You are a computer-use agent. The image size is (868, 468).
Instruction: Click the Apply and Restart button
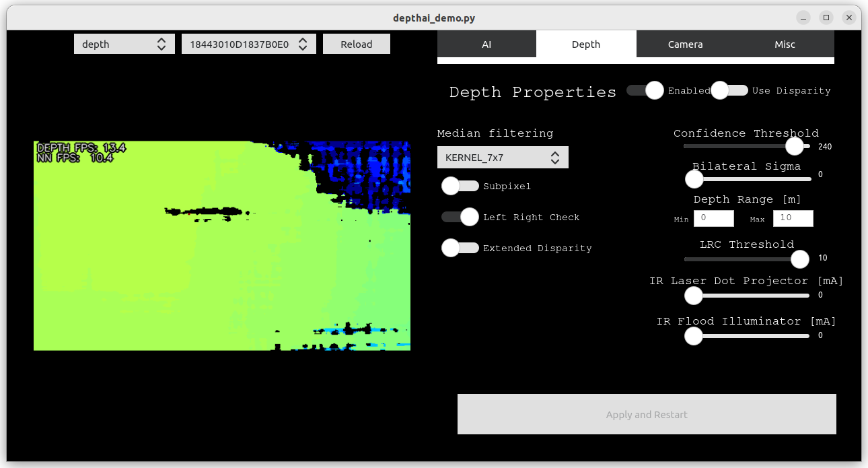[646, 414]
